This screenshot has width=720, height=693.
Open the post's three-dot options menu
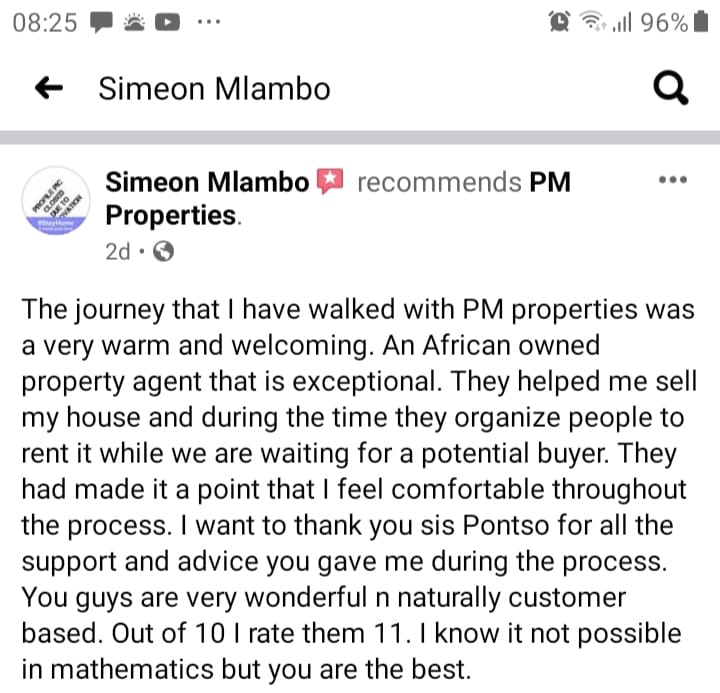(670, 181)
